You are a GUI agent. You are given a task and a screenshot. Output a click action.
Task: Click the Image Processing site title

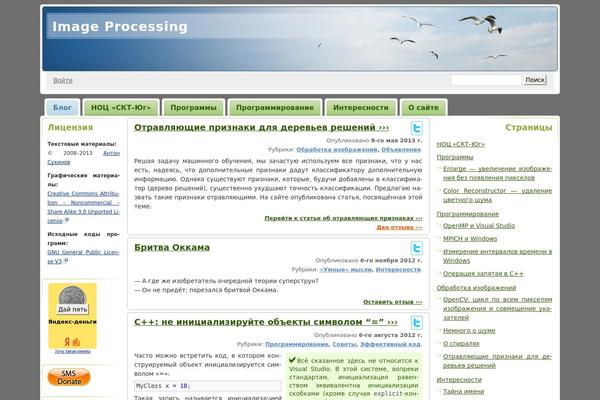tap(120, 26)
